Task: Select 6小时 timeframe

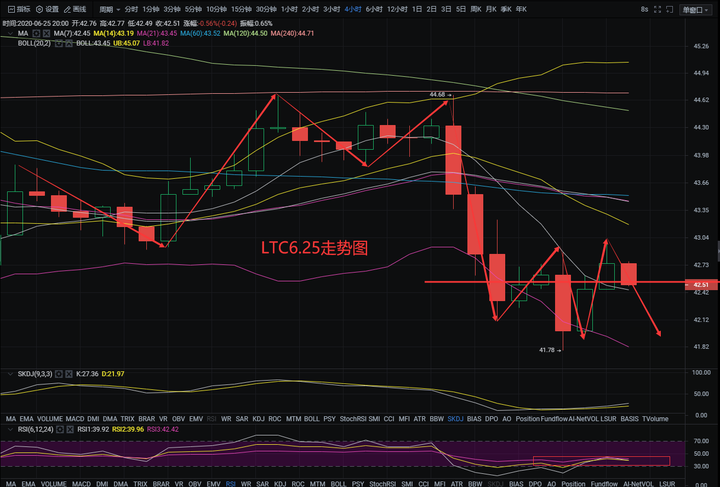Action: [374, 9]
